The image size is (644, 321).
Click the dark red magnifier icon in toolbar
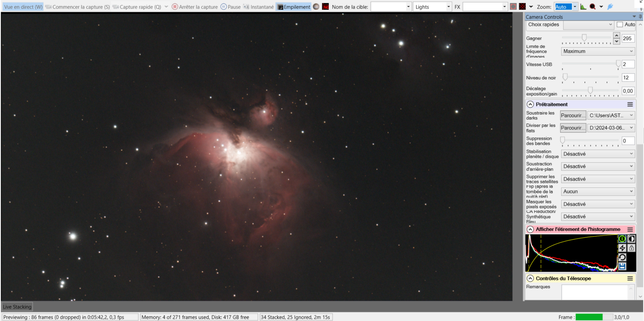[593, 7]
